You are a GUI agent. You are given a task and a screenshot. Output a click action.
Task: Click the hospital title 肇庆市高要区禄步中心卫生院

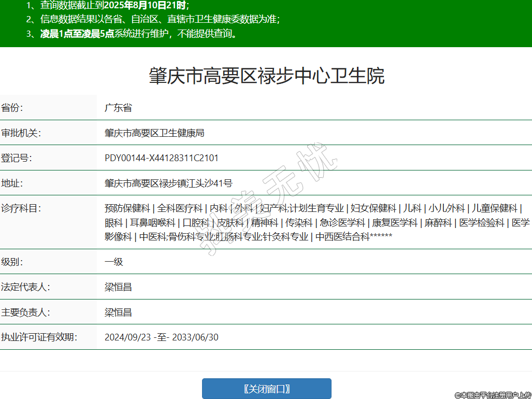coord(266,76)
